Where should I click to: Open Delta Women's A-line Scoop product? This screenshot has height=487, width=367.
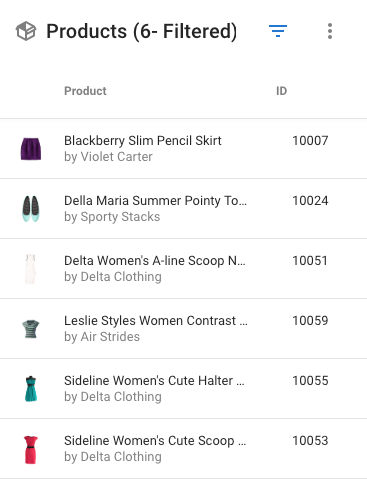[x=155, y=261]
